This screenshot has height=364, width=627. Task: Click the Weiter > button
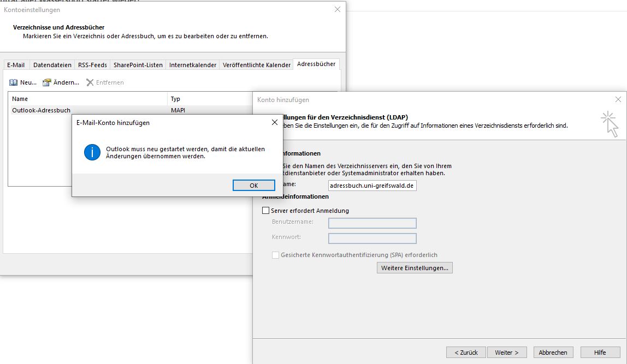point(507,352)
